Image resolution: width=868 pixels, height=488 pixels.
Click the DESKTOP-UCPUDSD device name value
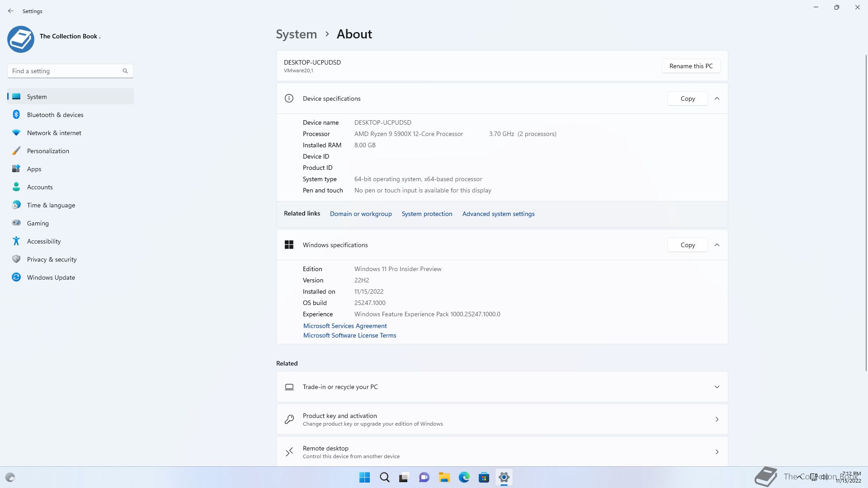tap(383, 122)
